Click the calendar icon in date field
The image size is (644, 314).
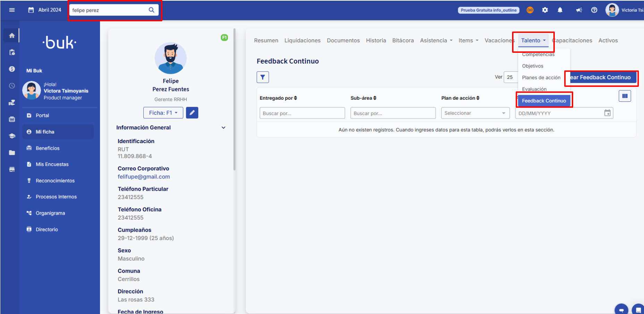coord(607,113)
